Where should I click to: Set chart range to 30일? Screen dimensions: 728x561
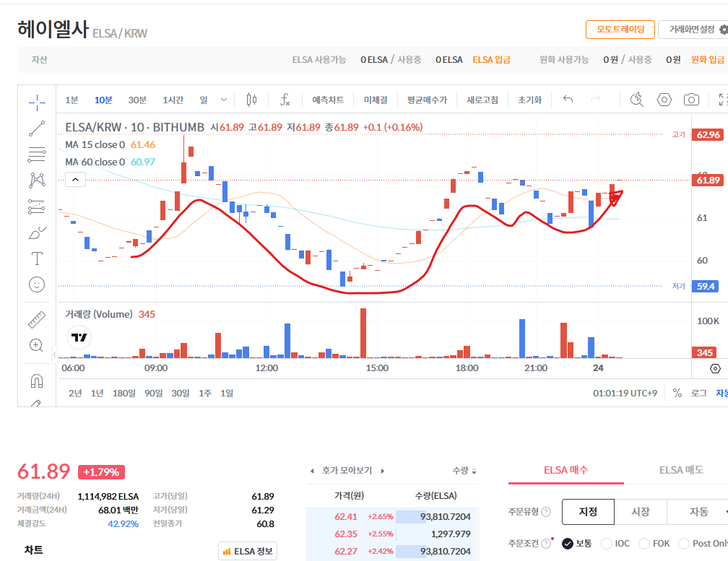(x=181, y=393)
